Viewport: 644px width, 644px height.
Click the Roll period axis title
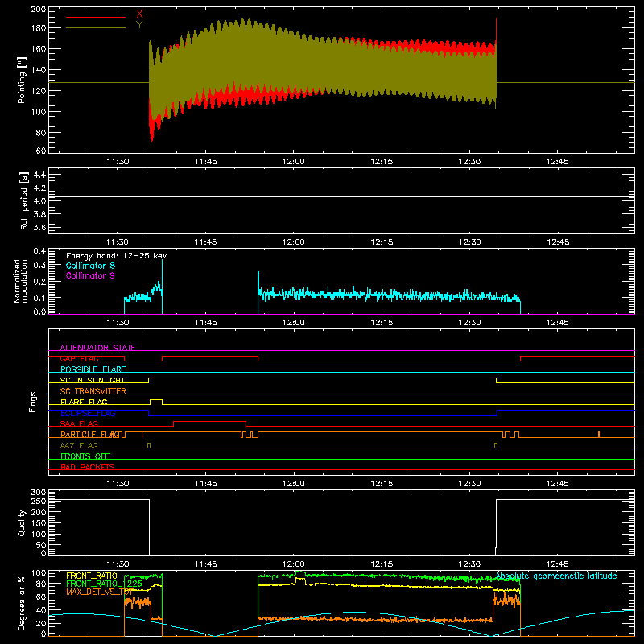pyautogui.click(x=24, y=200)
